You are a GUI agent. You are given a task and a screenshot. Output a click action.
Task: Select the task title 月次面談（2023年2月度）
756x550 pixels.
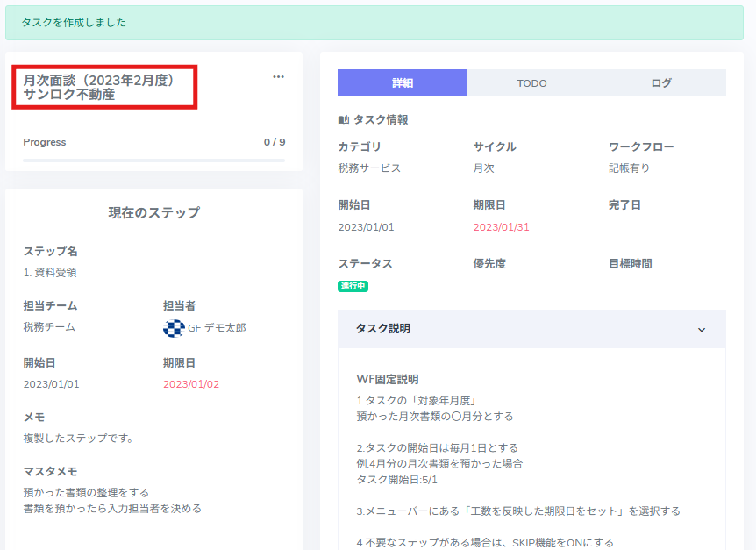coord(99,80)
